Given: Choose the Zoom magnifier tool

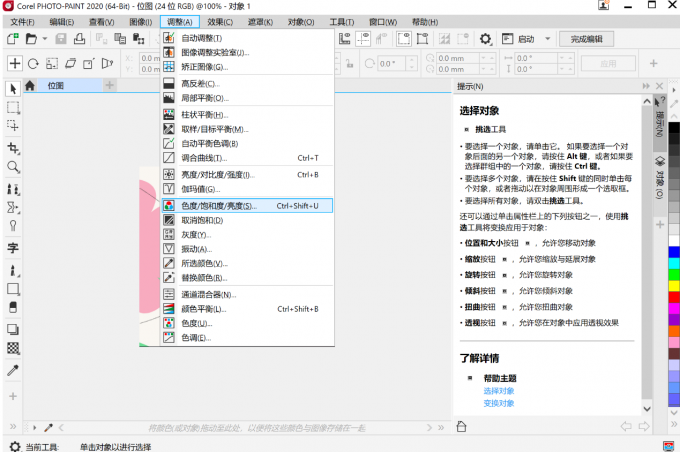Looking at the screenshot, I should 13,167.
